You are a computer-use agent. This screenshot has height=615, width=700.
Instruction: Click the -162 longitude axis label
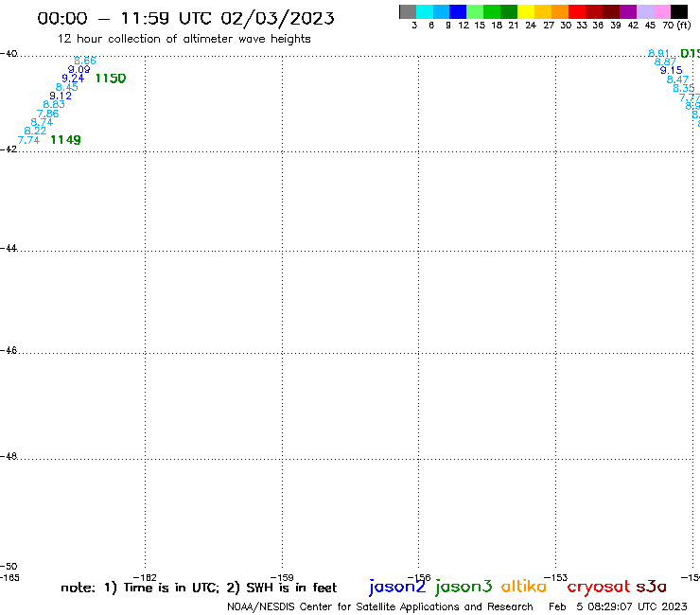pyautogui.click(x=145, y=577)
